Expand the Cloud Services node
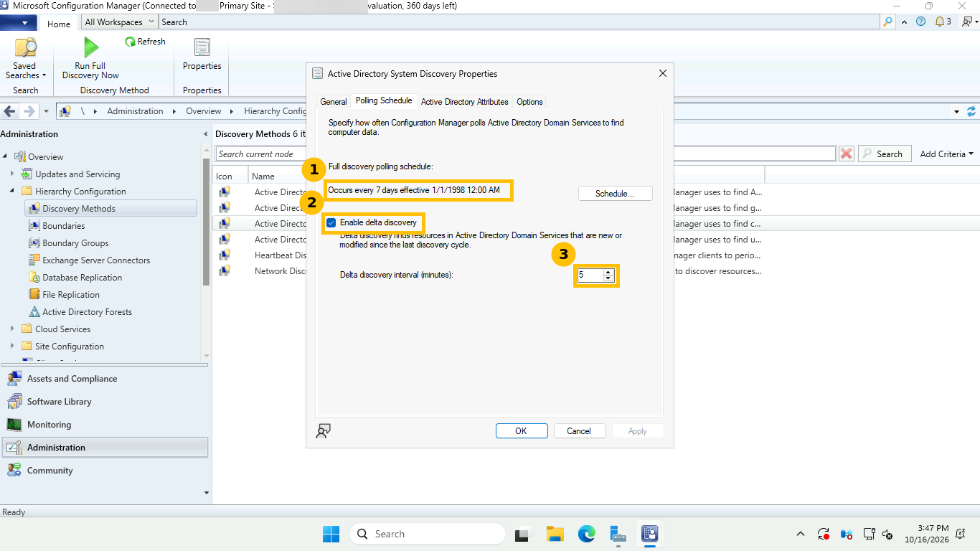Viewport: 980px width, 551px height. (x=12, y=329)
